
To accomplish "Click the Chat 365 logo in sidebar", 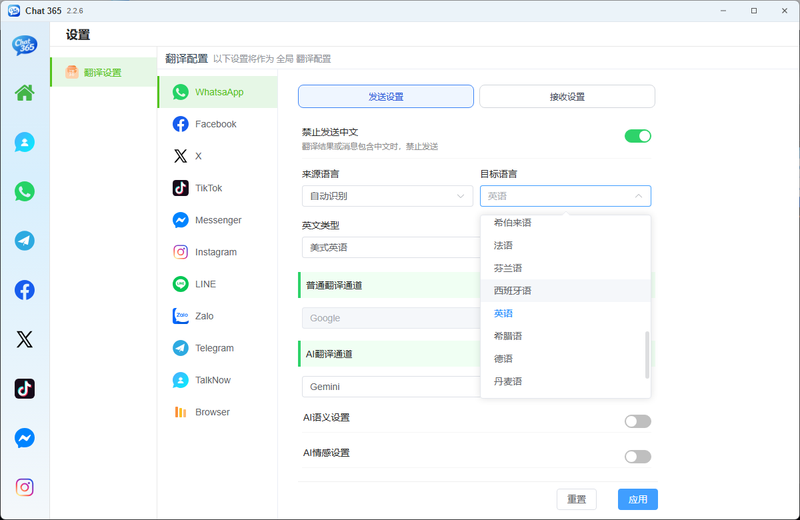I will pyautogui.click(x=24, y=45).
